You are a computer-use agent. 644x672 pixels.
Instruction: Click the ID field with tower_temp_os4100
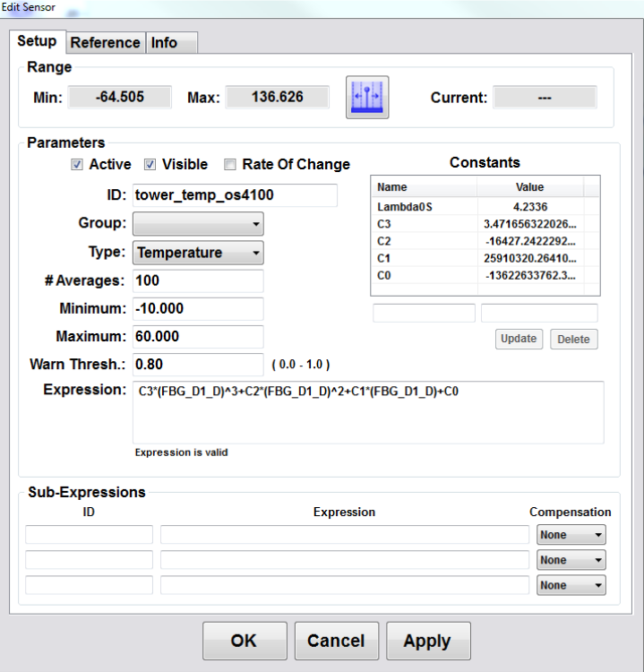point(235,195)
